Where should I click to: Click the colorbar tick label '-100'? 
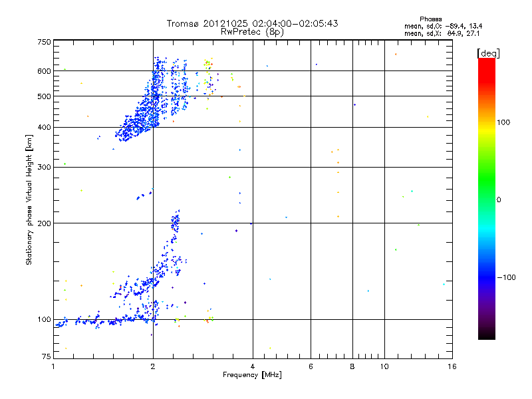(506, 277)
